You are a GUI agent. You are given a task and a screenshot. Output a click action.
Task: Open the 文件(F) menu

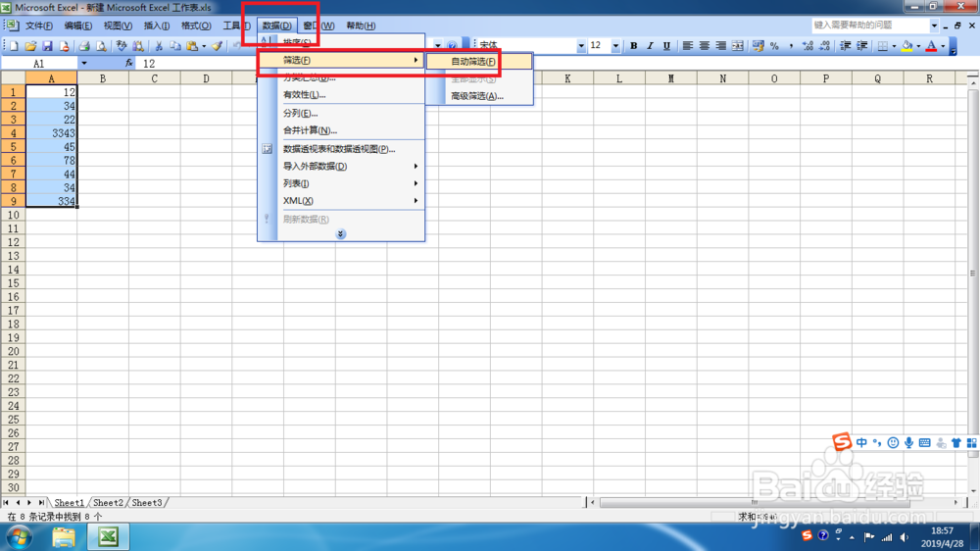39,25
